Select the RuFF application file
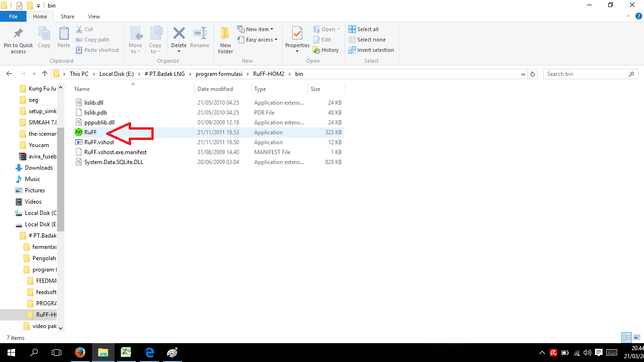This screenshot has width=644, height=362. (x=91, y=132)
